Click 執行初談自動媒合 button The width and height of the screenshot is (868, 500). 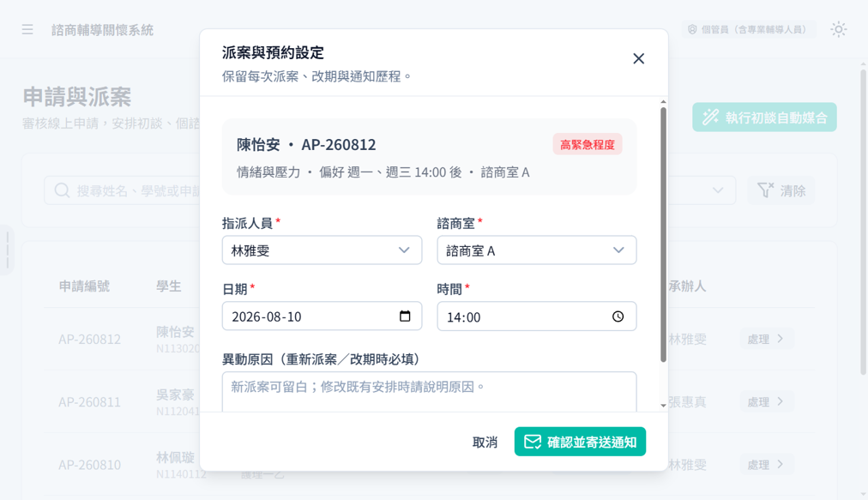pyautogui.click(x=764, y=117)
